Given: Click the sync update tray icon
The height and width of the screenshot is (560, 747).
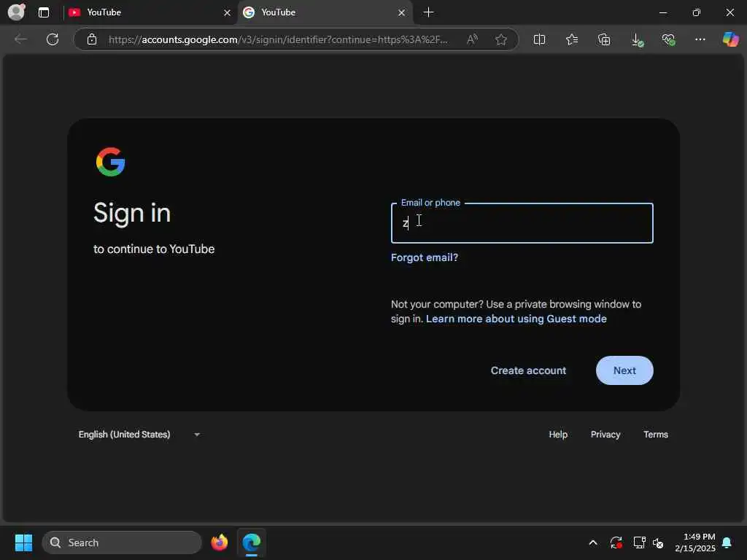Looking at the screenshot, I should pyautogui.click(x=616, y=542).
